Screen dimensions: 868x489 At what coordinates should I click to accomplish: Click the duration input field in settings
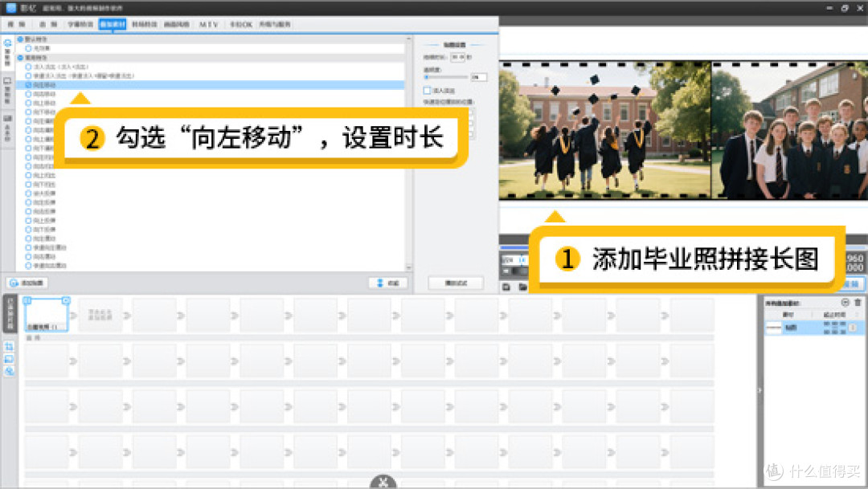tap(458, 57)
